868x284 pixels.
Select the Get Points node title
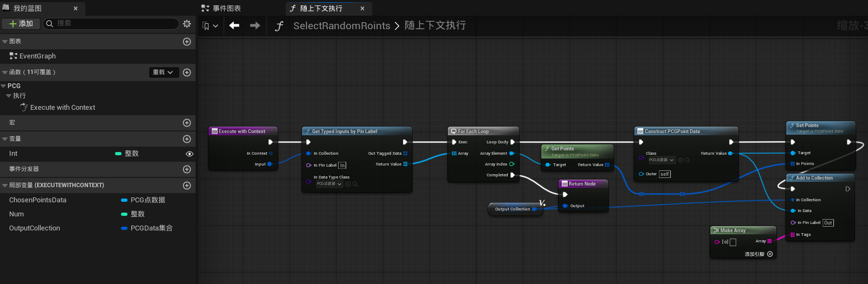(562, 149)
